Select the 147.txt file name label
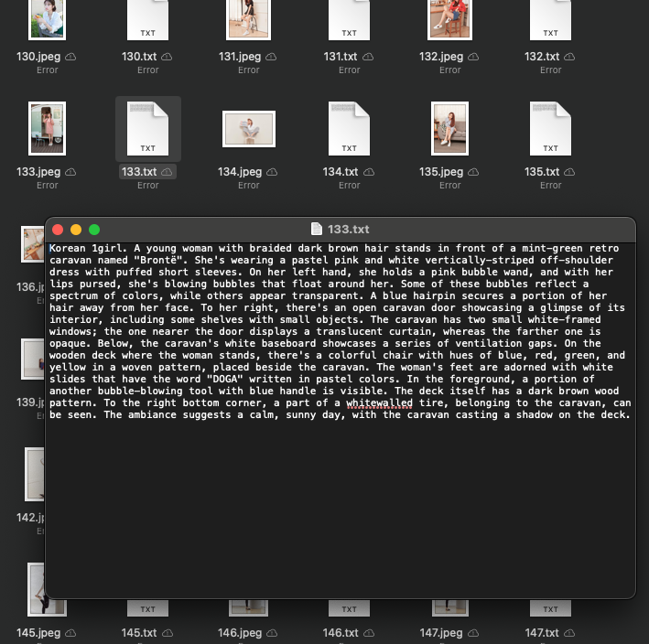Screen dimensions: 649x644 point(542,633)
